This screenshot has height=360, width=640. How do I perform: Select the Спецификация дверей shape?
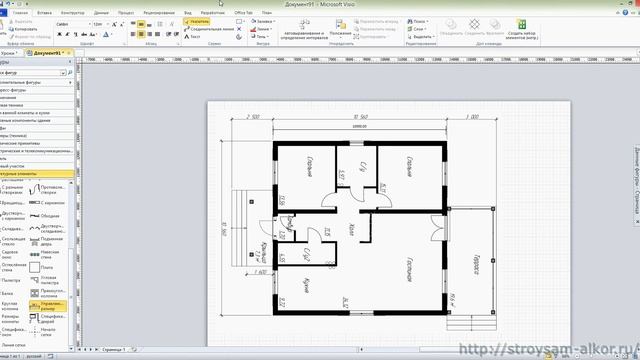(47, 319)
